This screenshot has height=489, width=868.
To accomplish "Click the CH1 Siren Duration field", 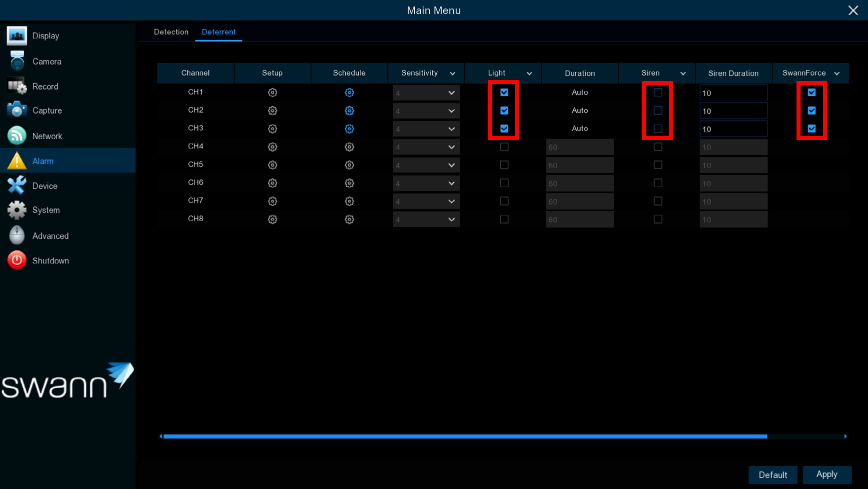I will pos(733,93).
